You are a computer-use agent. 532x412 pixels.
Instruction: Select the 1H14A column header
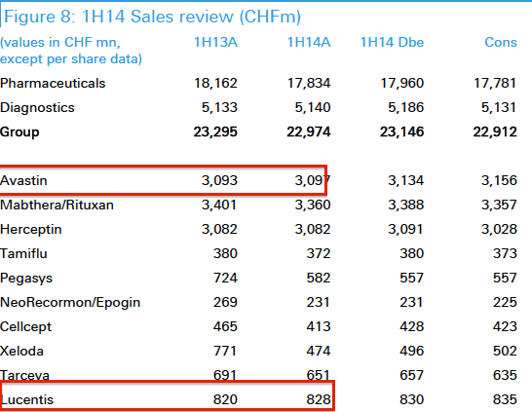coord(309,43)
